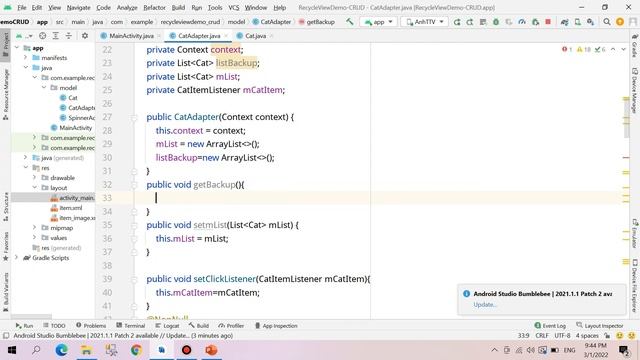Open the TODO tool window
The width and height of the screenshot is (640, 360).
[54, 326]
